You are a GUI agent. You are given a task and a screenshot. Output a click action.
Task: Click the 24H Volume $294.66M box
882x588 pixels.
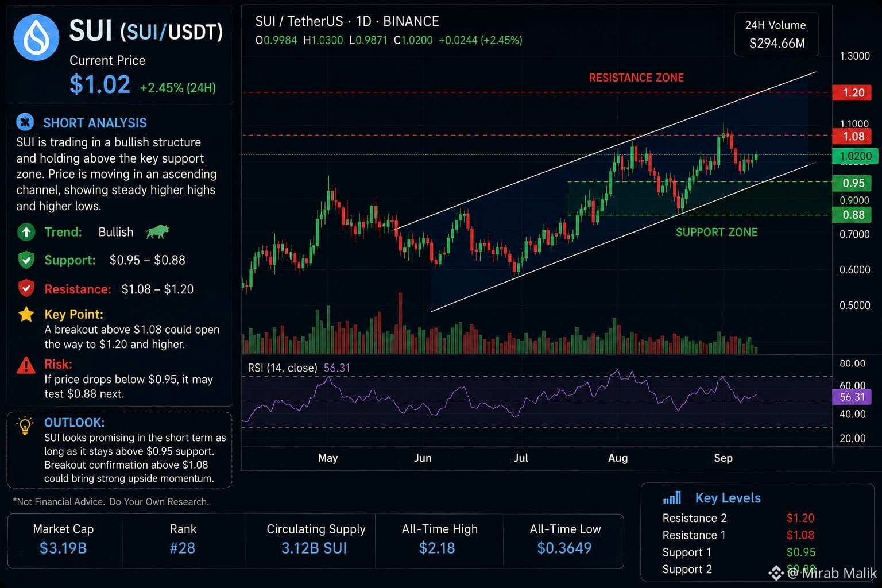point(776,34)
